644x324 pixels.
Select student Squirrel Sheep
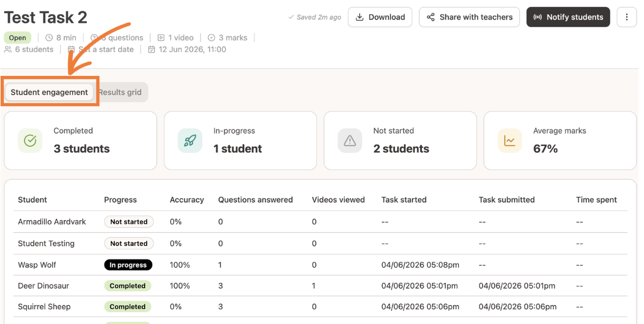tap(44, 307)
